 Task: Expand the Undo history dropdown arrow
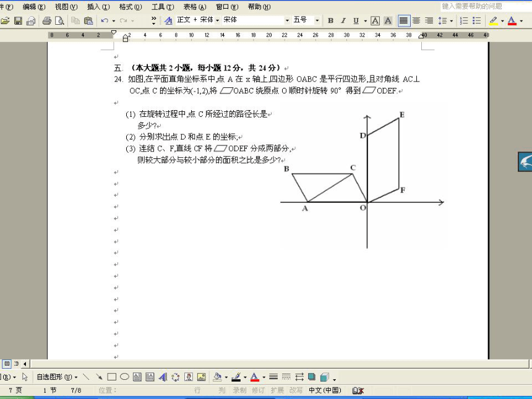click(114, 21)
